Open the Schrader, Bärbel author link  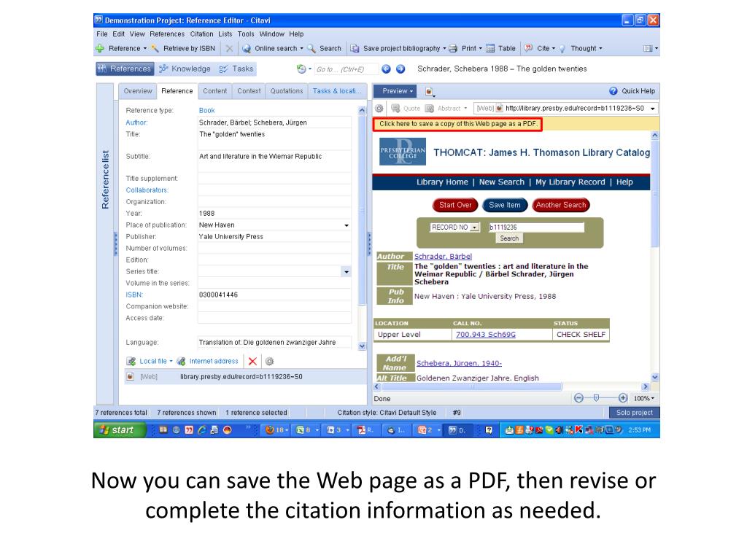click(443, 256)
